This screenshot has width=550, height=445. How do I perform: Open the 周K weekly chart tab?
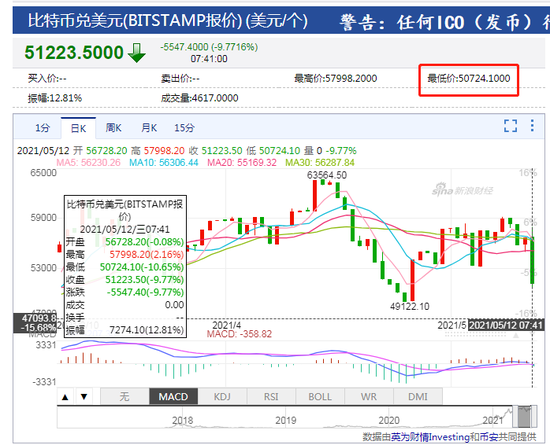point(114,128)
